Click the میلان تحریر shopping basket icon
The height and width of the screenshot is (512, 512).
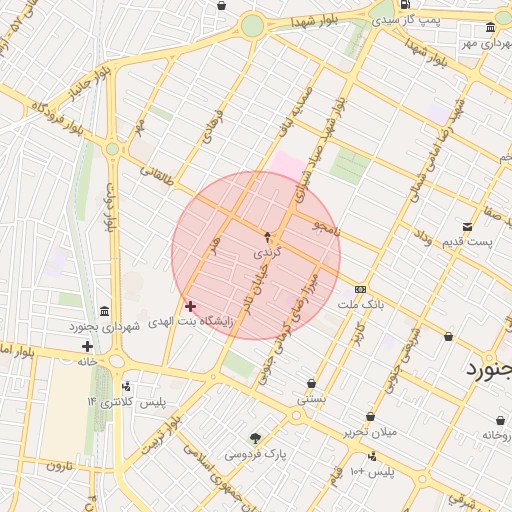coord(370,417)
